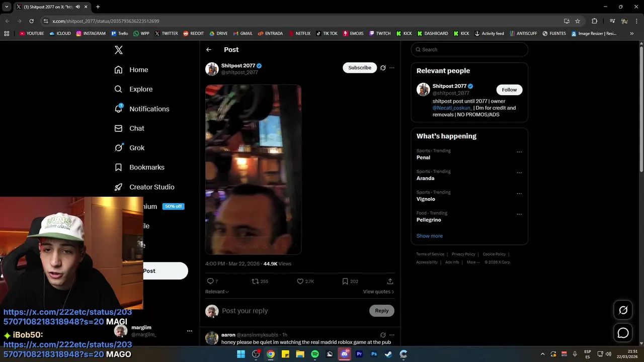Image resolution: width=644 pixels, height=362 pixels.
Task: Open Steam from the taskbar
Action: click(388, 354)
